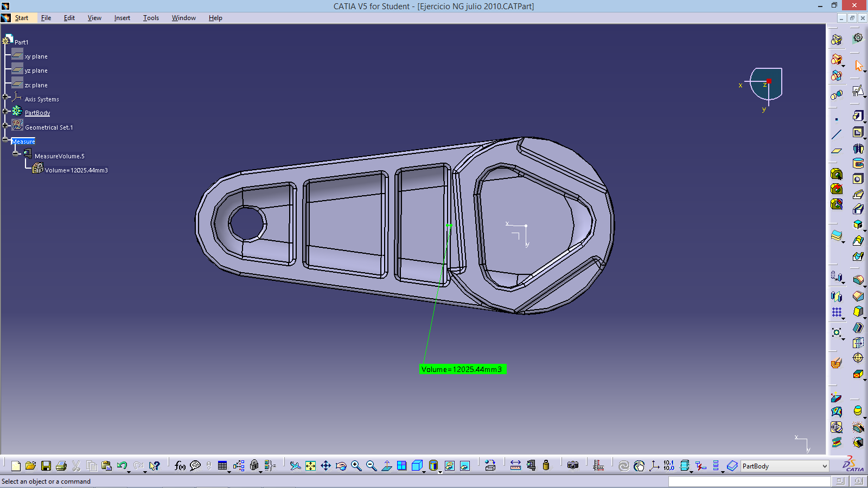868x488 pixels.
Task: Select Part1 root node
Action: pyautogui.click(x=21, y=42)
